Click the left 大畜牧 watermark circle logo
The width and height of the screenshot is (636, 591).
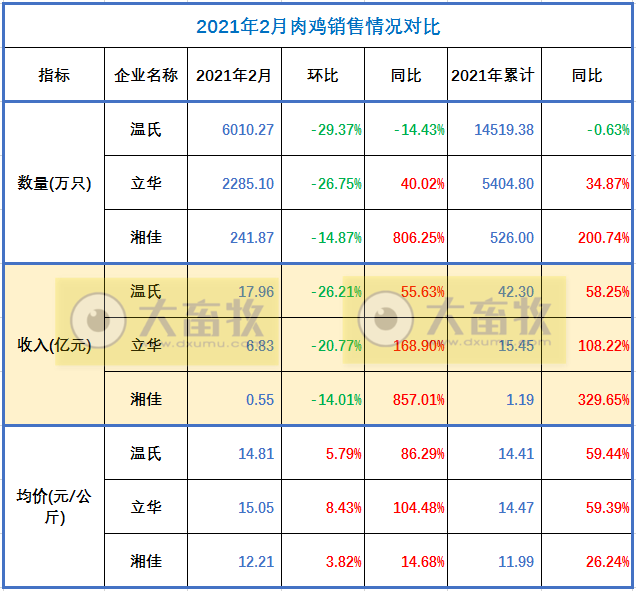pos(98,320)
